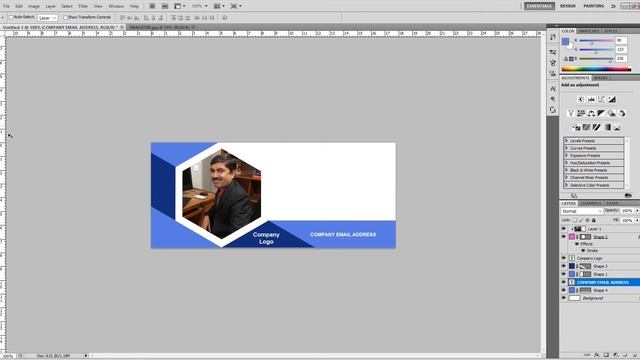
Task: Open the layer blend mode Normal dropdown
Action: (x=582, y=211)
